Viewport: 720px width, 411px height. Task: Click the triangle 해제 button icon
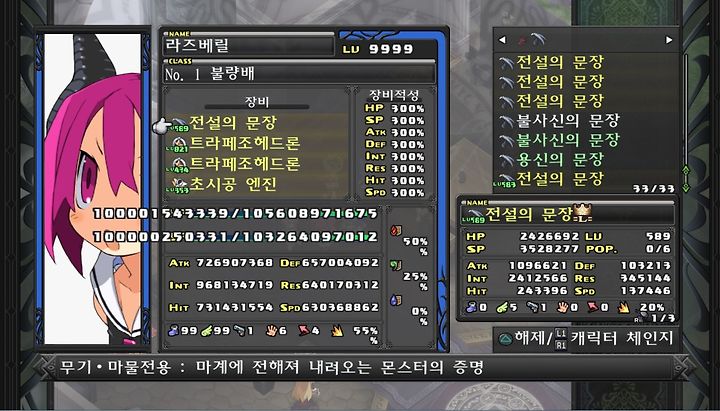pos(506,340)
